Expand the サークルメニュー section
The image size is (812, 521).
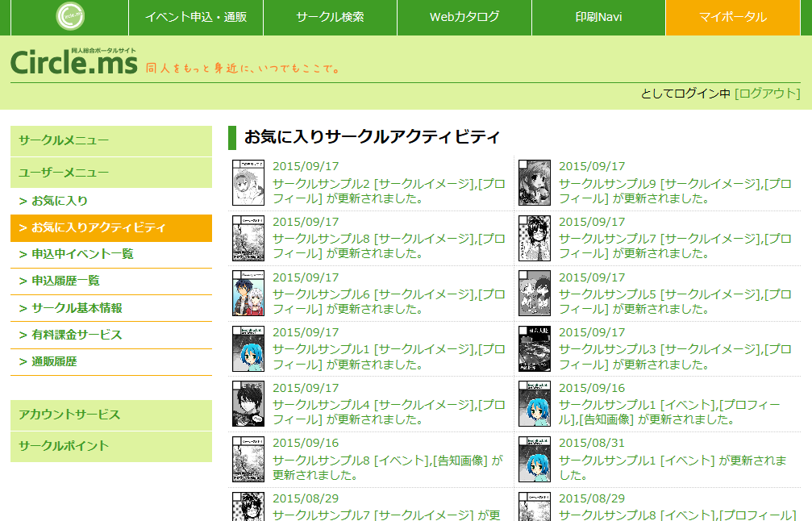click(111, 141)
